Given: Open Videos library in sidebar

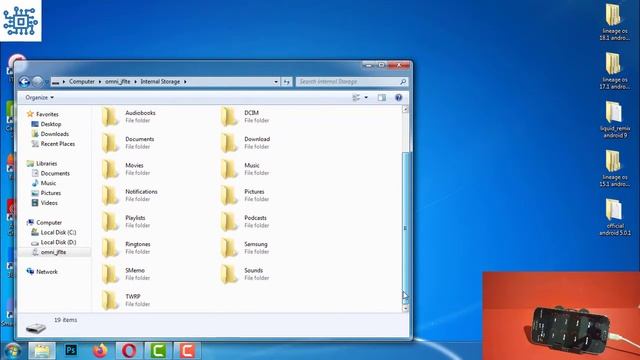Looking at the screenshot, I should [44, 203].
